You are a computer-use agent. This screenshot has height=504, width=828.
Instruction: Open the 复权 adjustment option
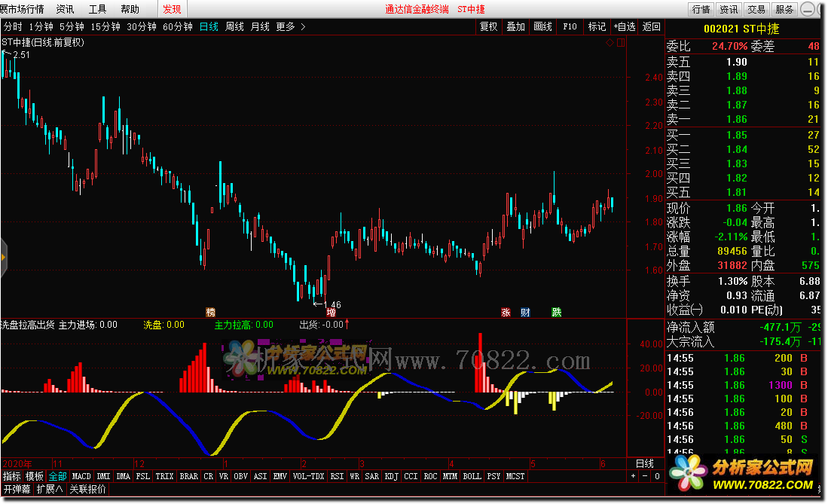pyautogui.click(x=488, y=26)
